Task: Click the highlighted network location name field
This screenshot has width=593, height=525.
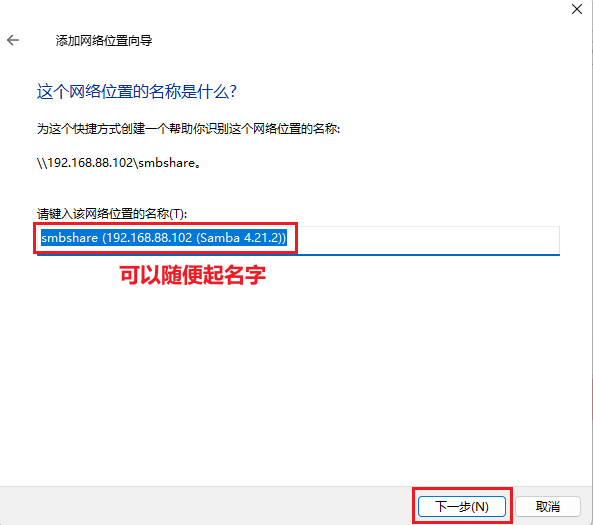Action: coord(298,240)
